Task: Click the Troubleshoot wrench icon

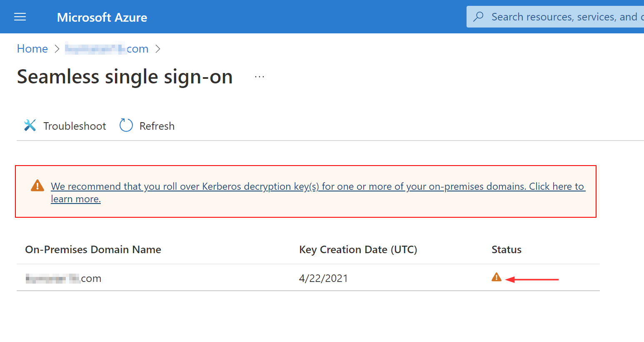Action: click(x=29, y=125)
